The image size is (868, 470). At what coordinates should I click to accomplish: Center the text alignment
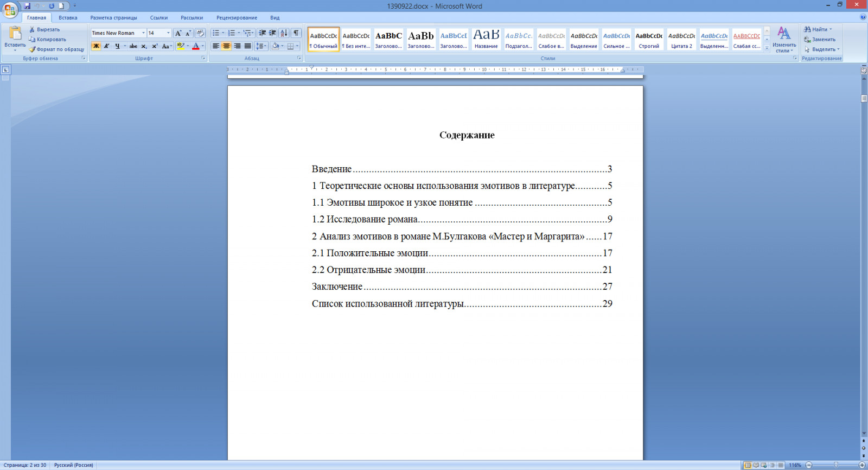click(x=226, y=46)
